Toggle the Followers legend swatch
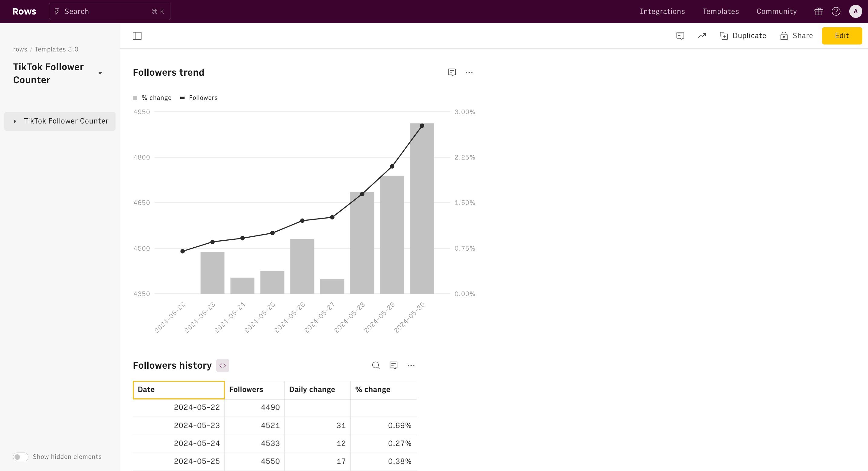Screen dimensions: 868x471 click(x=182, y=98)
